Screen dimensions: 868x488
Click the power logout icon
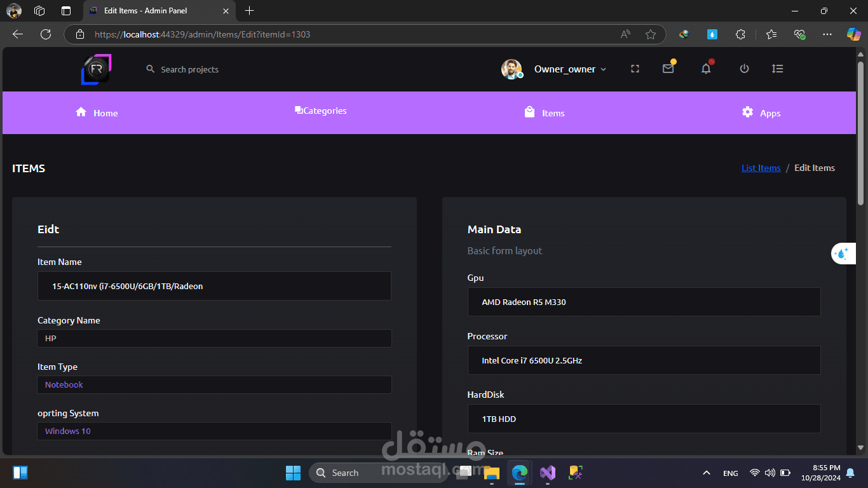744,69
